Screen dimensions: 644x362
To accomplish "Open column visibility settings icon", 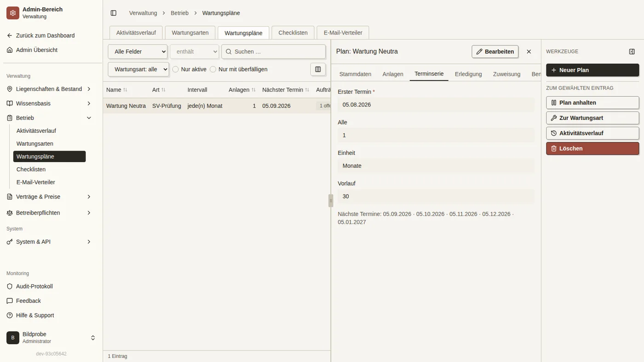I will coord(318,69).
